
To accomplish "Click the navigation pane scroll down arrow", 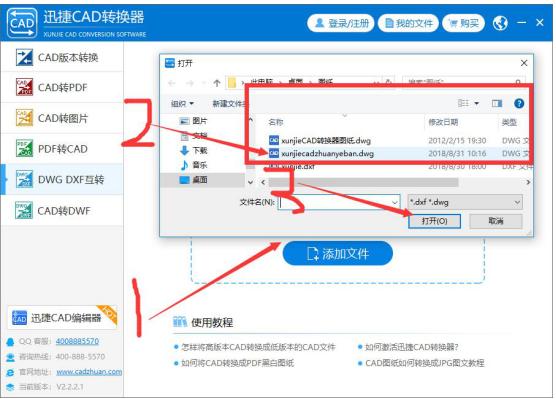I will tap(250, 182).
